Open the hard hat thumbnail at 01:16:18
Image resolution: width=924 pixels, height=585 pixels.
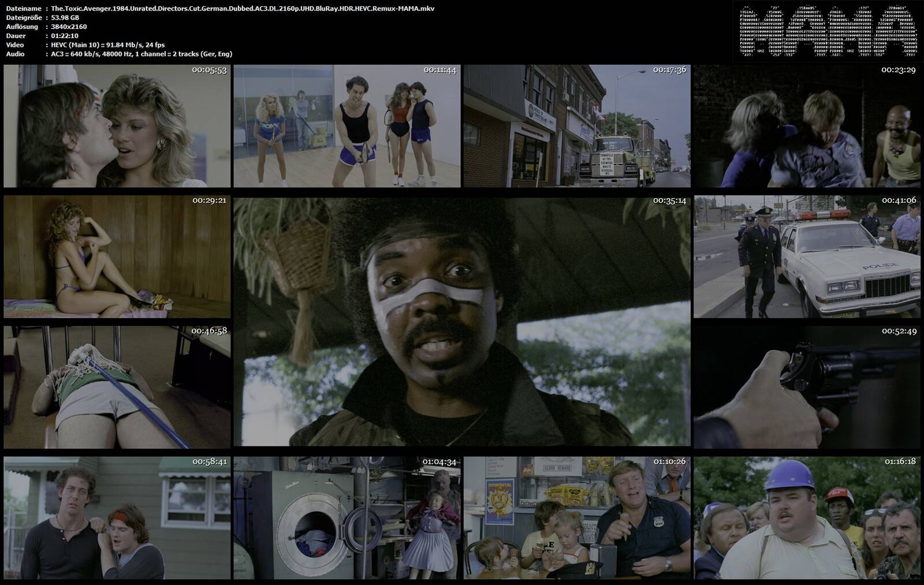(x=807, y=518)
